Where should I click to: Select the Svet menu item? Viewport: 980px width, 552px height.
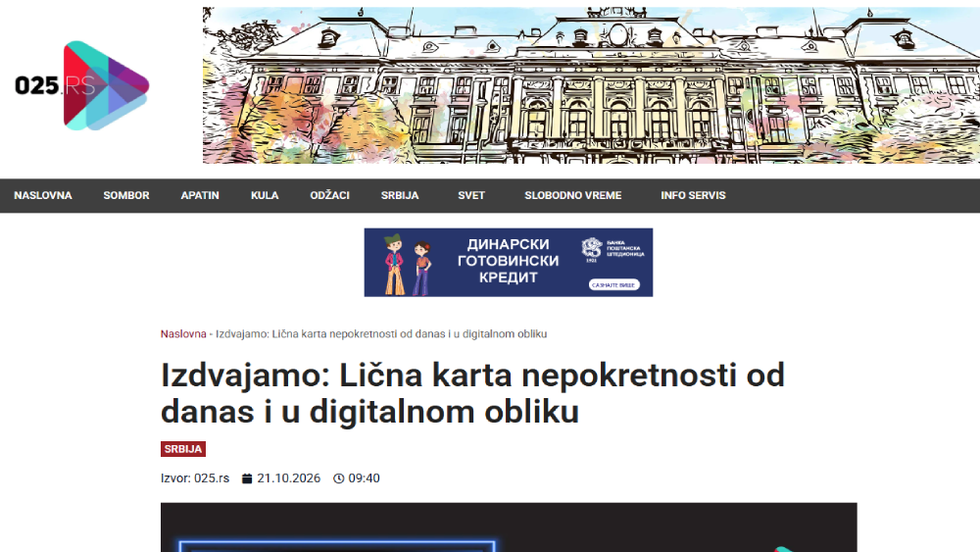tap(471, 196)
